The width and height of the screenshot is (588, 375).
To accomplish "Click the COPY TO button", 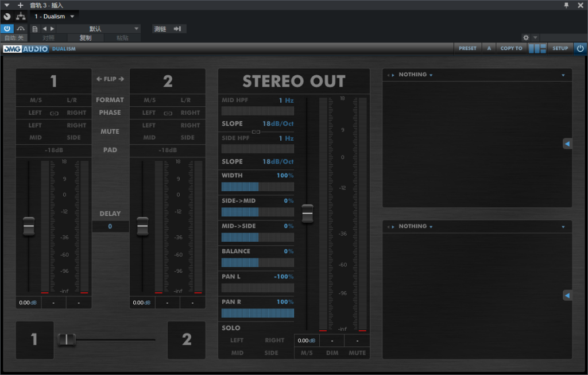I will click(x=511, y=49).
